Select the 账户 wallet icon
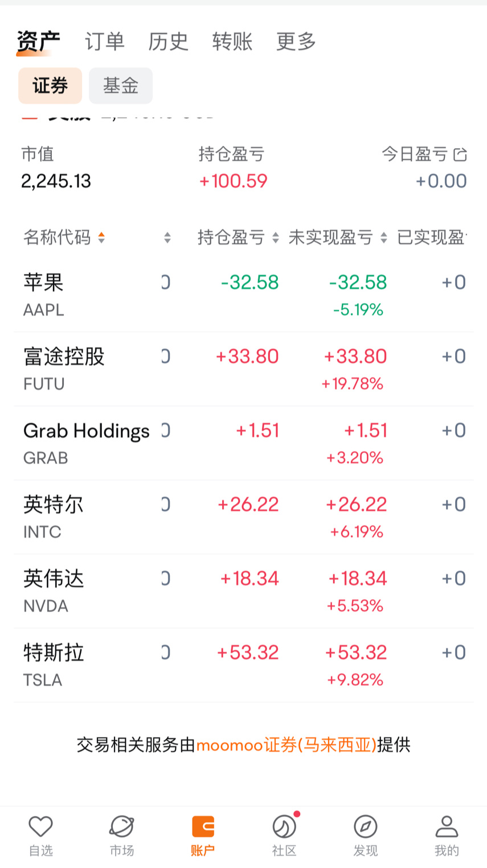 click(203, 826)
